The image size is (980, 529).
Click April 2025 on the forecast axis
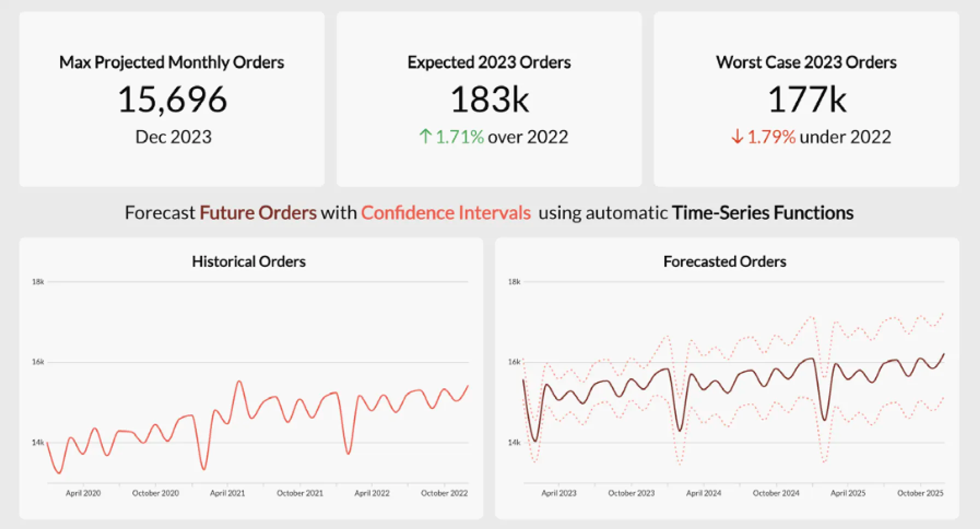pyautogui.click(x=848, y=493)
